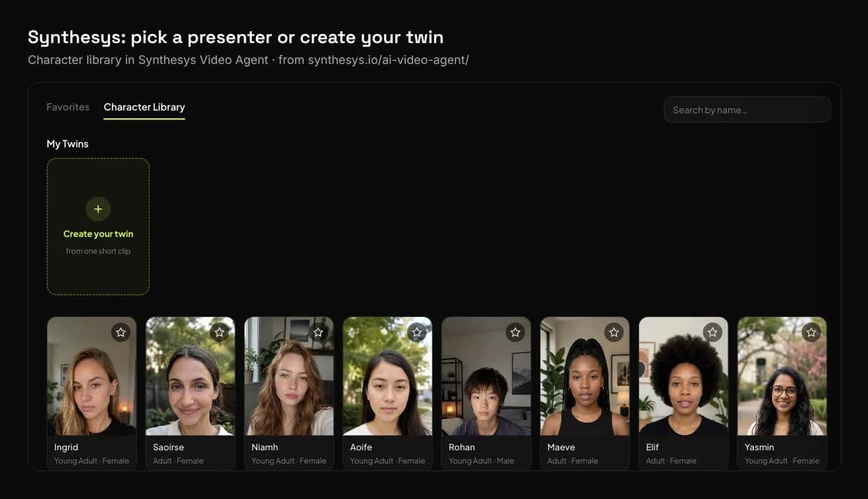Click the name text "Maeve"
The width and height of the screenshot is (868, 499).
(x=561, y=448)
